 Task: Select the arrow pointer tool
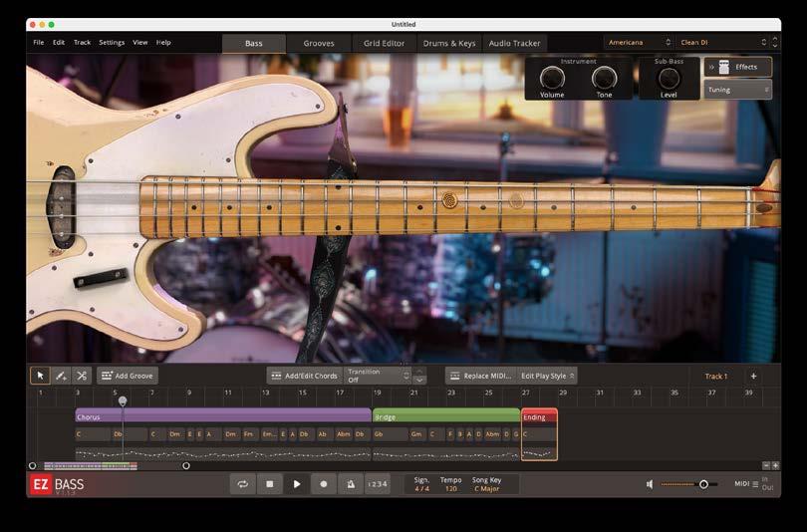(40, 376)
